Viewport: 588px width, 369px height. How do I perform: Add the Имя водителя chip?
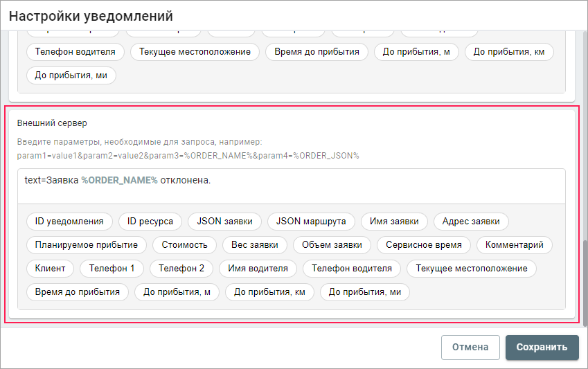(x=258, y=269)
